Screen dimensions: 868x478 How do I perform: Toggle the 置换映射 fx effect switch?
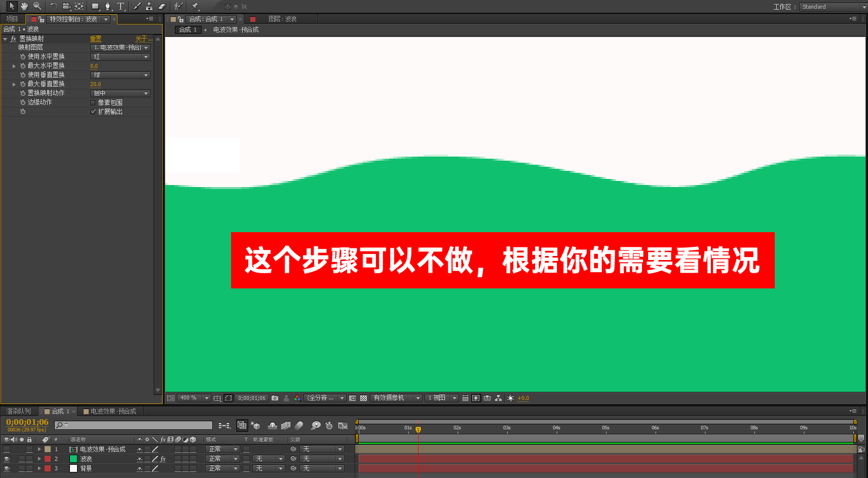tap(14, 39)
